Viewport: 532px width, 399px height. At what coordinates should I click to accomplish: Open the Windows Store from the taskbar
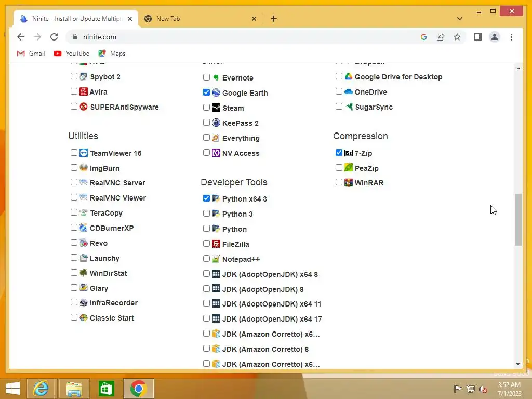tap(106, 389)
